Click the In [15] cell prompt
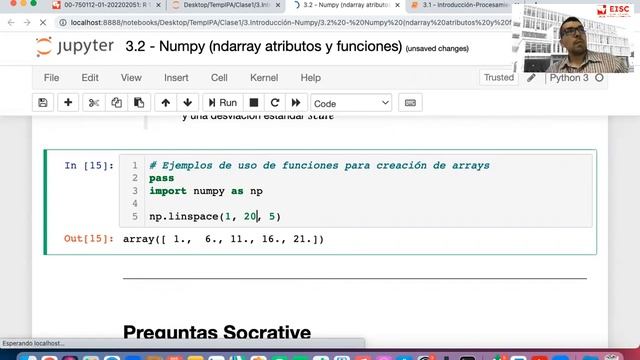 coord(89,165)
